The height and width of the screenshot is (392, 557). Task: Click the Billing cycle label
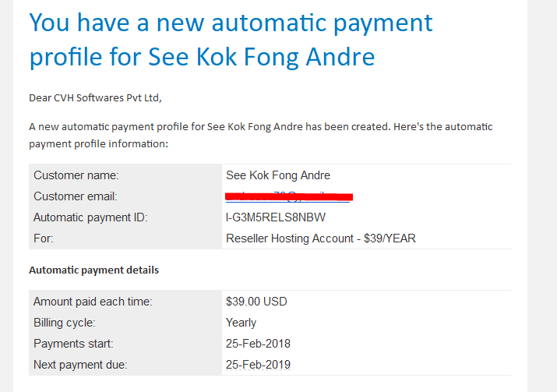pos(65,323)
